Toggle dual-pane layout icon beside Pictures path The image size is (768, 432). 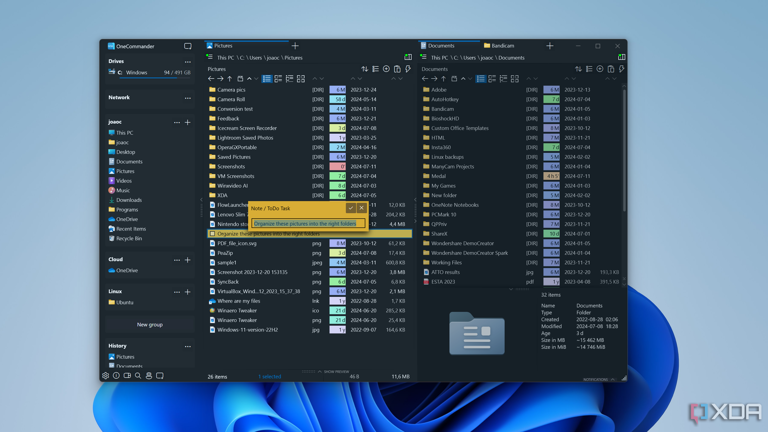408,57
